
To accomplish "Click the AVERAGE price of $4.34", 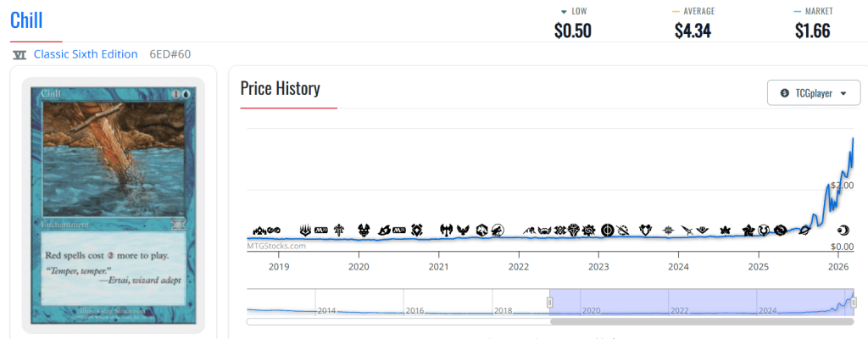I will 693,31.
